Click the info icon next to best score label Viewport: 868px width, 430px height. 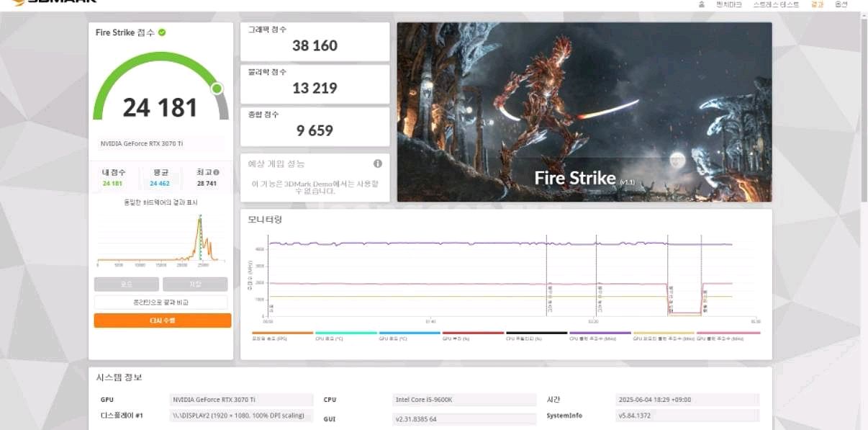[x=216, y=173]
